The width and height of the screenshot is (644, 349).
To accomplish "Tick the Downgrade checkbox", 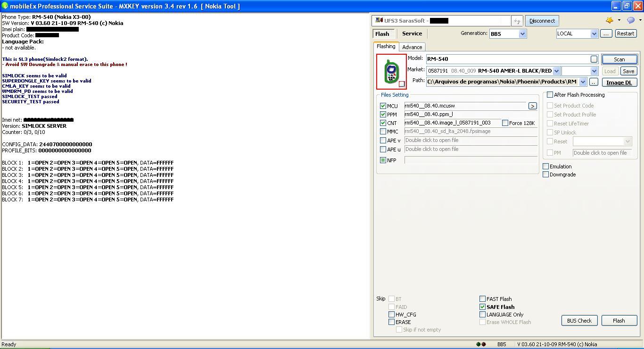I will coord(545,174).
